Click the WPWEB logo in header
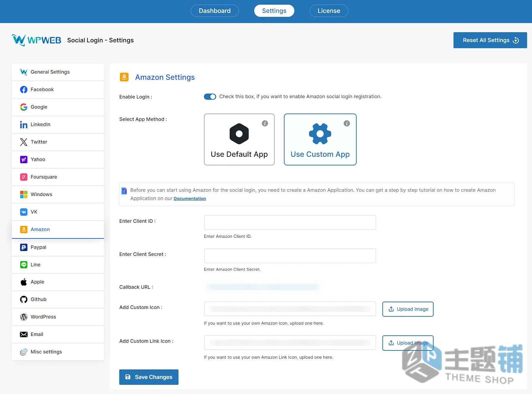 pos(36,40)
